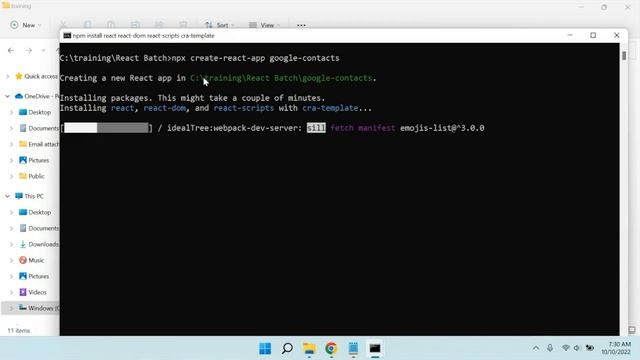640x360 pixels.
Task: Click the battery tray icon
Action: (x=590, y=348)
